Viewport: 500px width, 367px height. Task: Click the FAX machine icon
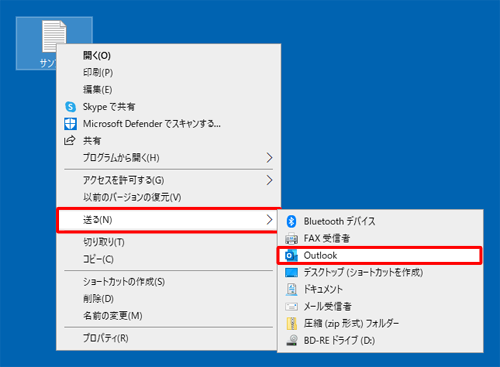point(291,238)
